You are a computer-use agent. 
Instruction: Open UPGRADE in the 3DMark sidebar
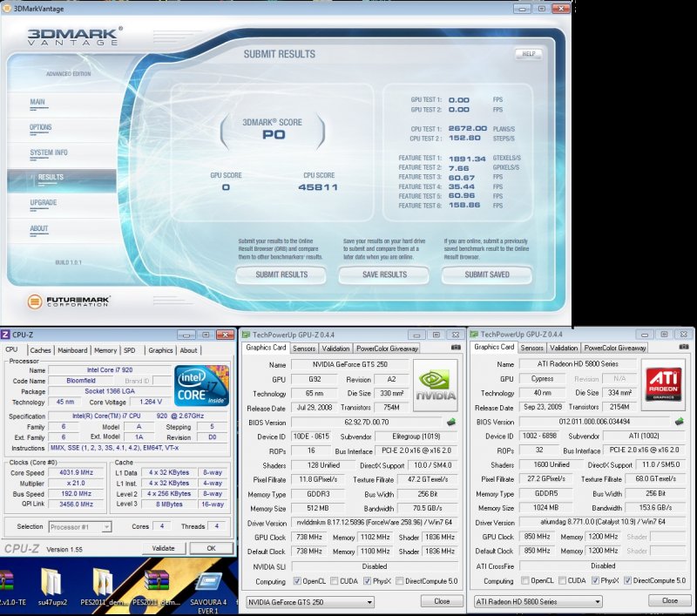click(x=43, y=203)
